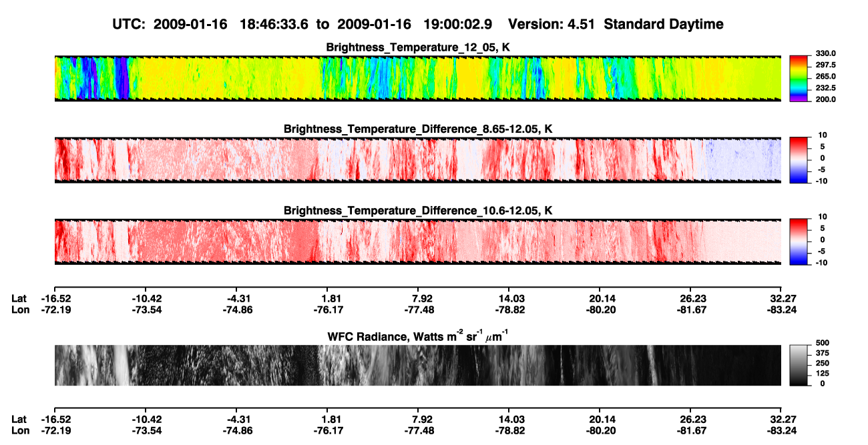Click longitude -73.54 on axis above WFC title
Viewport: 868px width, 445px height.
(x=147, y=310)
